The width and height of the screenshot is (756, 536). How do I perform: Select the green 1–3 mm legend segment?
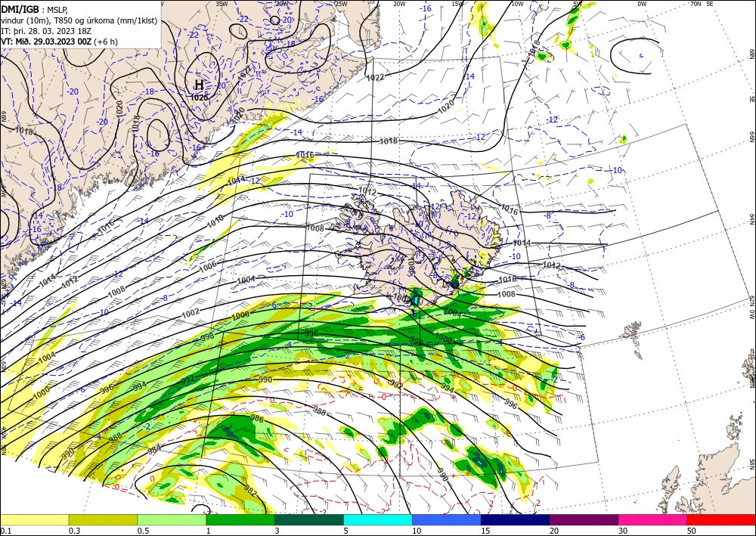[240, 519]
